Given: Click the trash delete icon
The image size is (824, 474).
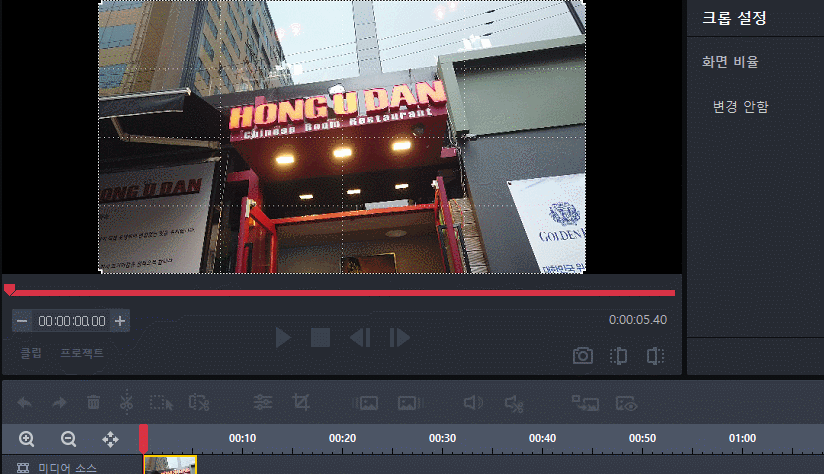Looking at the screenshot, I should pyautogui.click(x=94, y=403).
